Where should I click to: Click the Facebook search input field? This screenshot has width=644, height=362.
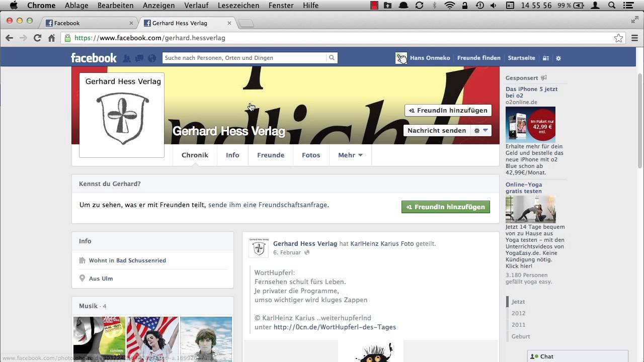click(244, 58)
